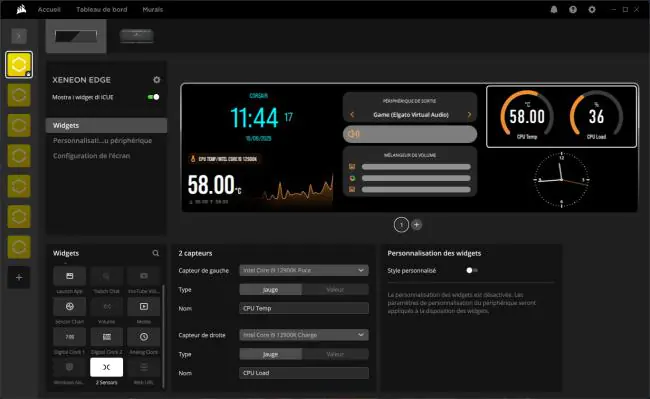Enable the Style personnalisé toggle
The width and height of the screenshot is (650, 399).
pos(472,270)
